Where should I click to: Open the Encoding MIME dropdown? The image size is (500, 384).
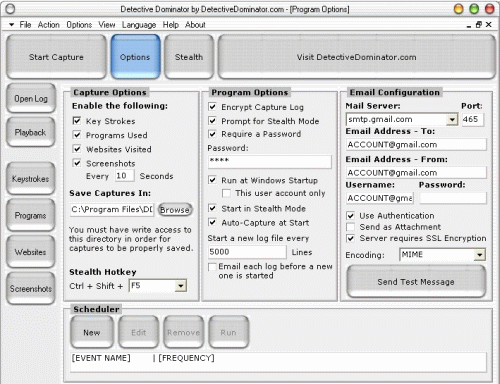(479, 255)
